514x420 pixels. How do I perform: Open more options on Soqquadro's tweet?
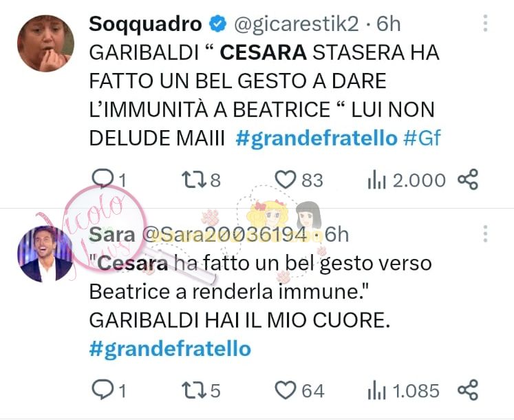486,23
